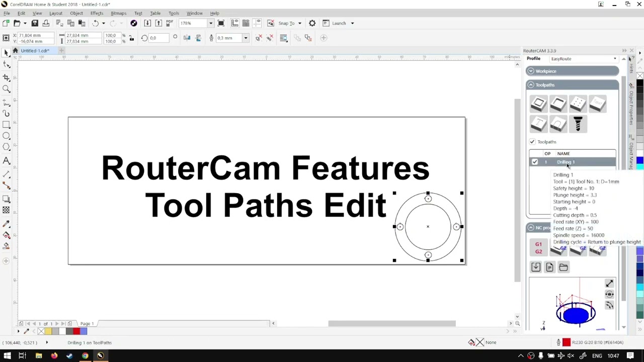Click the Publish to PDF icon
The width and height of the screenshot is (644, 362).
click(x=170, y=23)
